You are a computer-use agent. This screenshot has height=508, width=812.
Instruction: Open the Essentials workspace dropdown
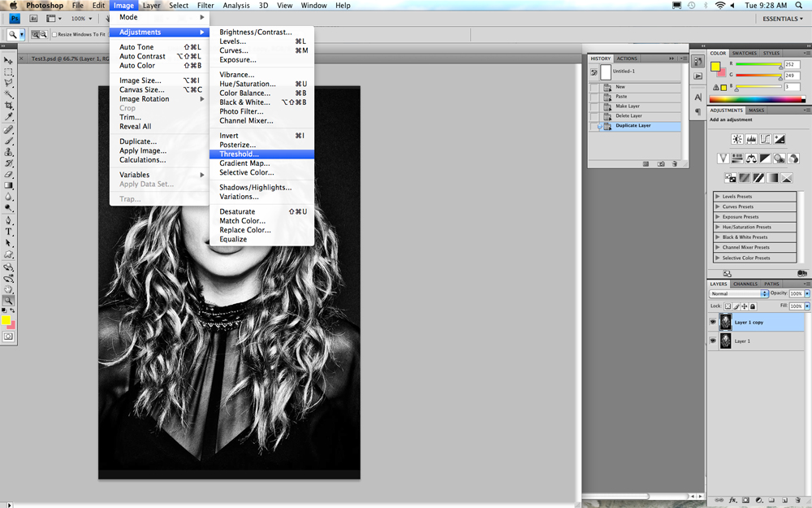[x=783, y=19]
